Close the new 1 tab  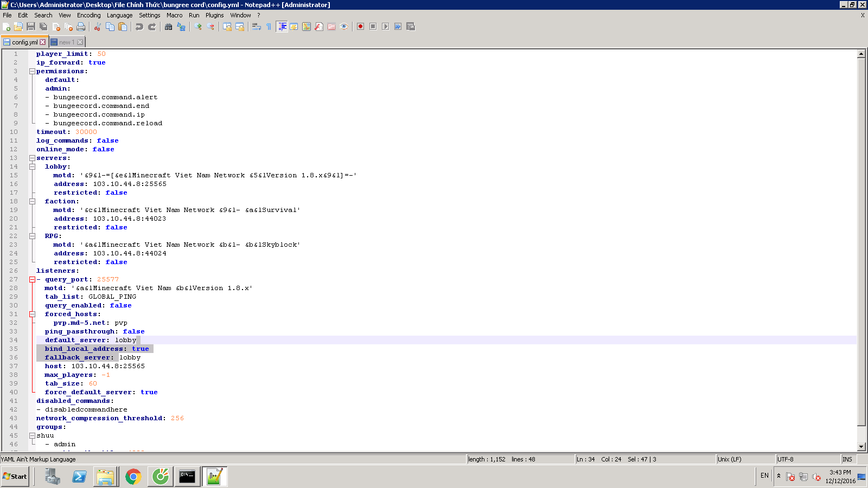click(80, 42)
